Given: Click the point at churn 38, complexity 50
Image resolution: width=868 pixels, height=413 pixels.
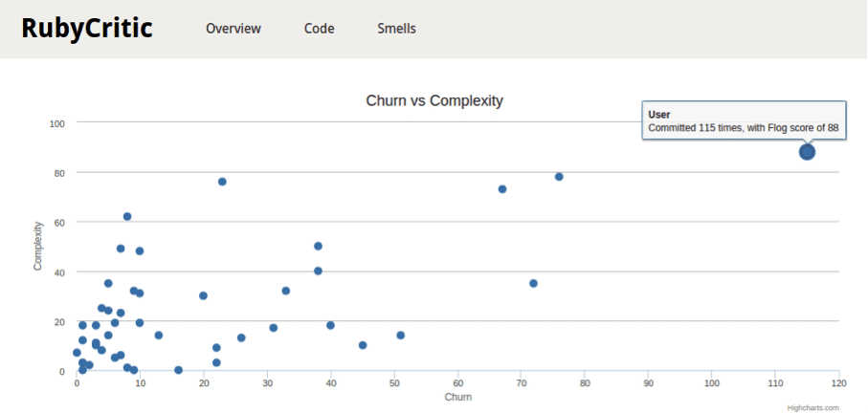Looking at the screenshot, I should (x=318, y=247).
